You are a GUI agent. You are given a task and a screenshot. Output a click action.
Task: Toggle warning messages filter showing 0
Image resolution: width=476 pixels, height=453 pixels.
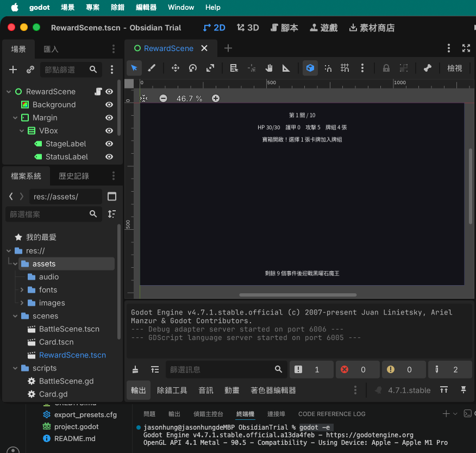point(404,369)
